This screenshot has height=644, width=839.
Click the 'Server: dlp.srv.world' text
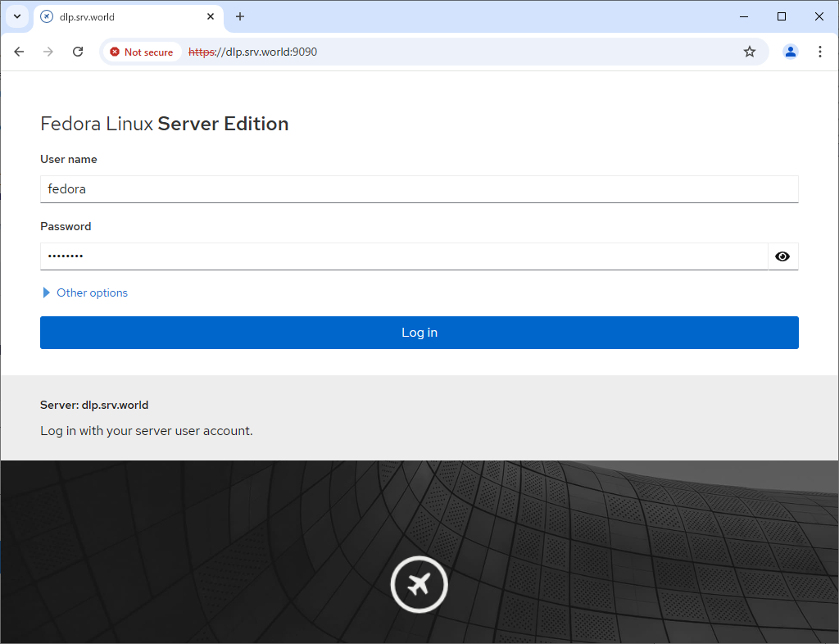click(94, 405)
